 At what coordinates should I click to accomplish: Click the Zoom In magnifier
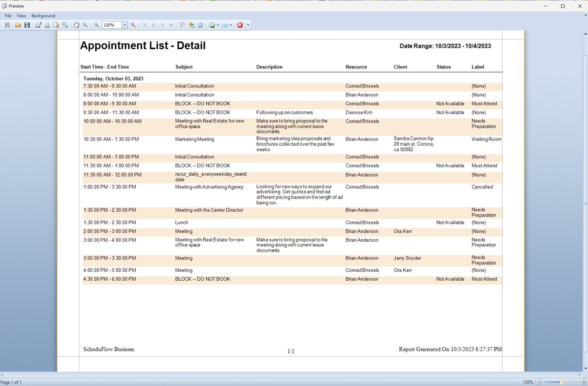tap(133, 25)
